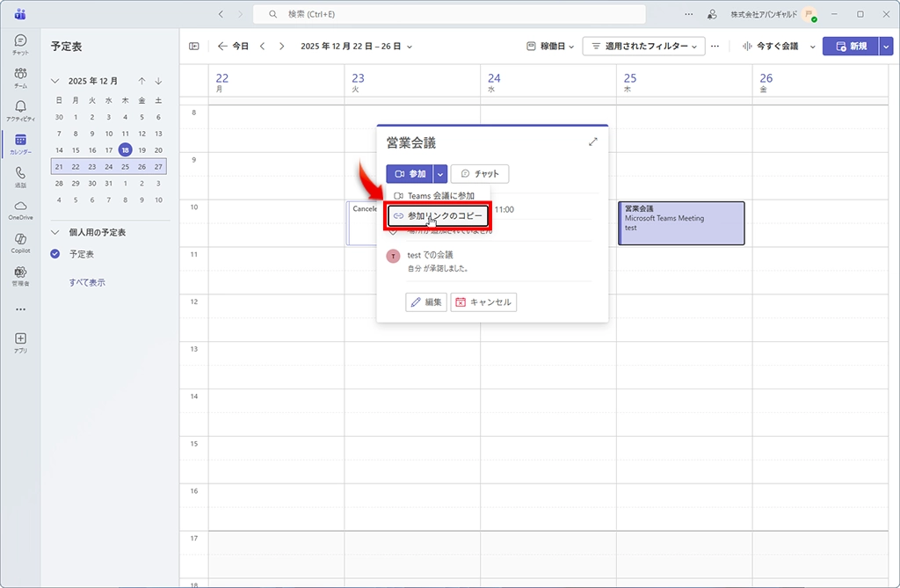Open the Activity bell icon
900x588 pixels.
click(x=20, y=110)
